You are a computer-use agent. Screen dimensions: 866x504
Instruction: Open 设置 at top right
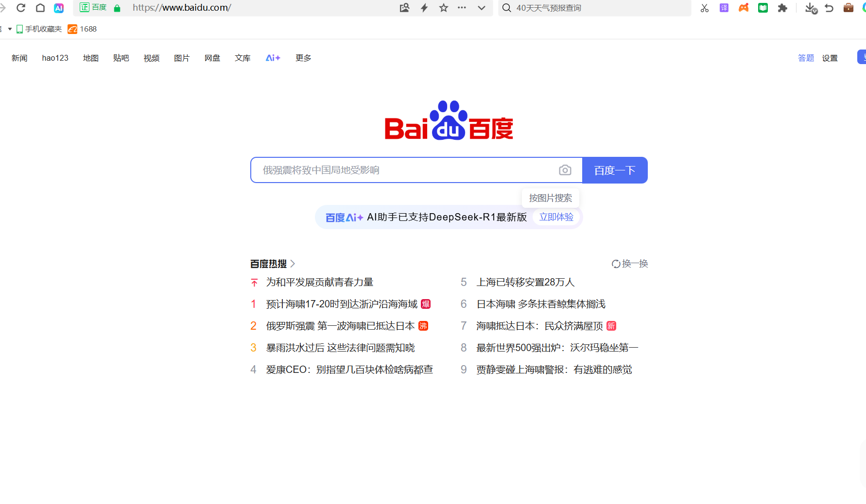click(830, 58)
